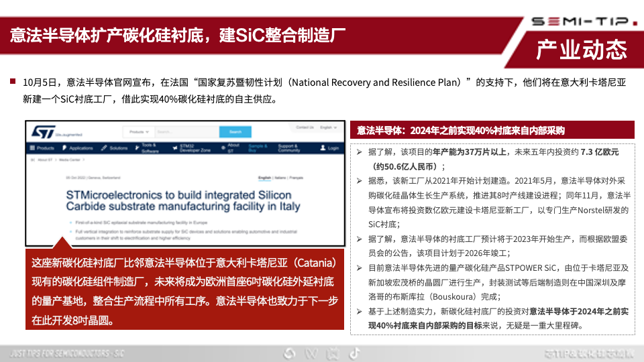Open the Products menu item
The height and width of the screenshot is (362, 644).
pos(45,148)
